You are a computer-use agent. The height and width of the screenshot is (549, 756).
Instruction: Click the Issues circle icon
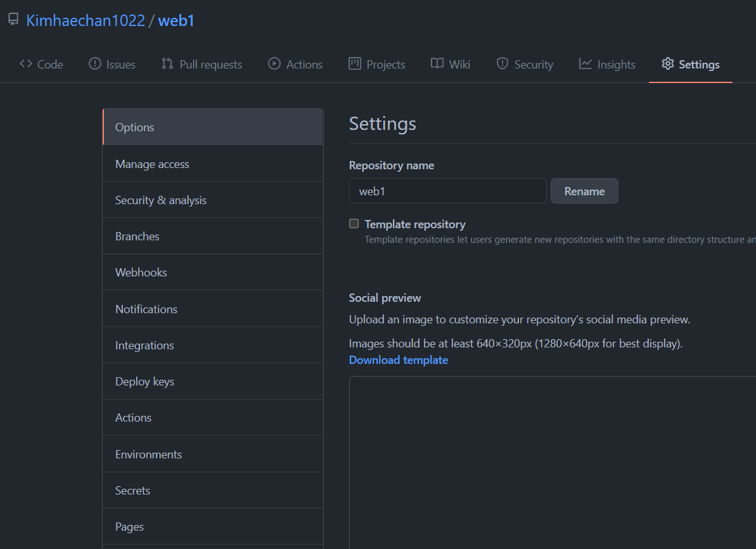pyautogui.click(x=95, y=63)
